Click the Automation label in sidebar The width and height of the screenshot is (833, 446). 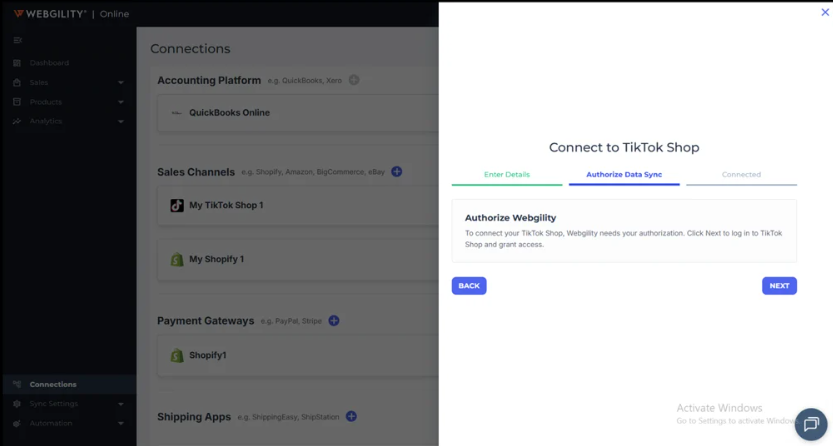tap(51, 423)
